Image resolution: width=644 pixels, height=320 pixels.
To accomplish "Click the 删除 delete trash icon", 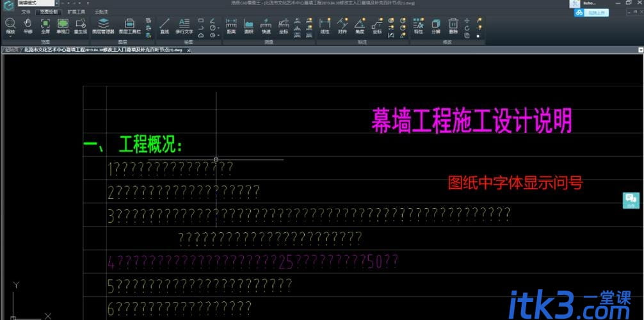I will [x=453, y=26].
